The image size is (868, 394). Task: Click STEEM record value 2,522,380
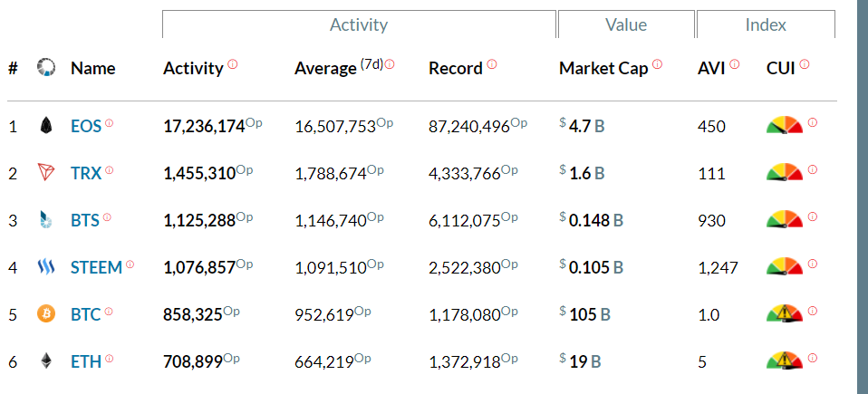465,268
